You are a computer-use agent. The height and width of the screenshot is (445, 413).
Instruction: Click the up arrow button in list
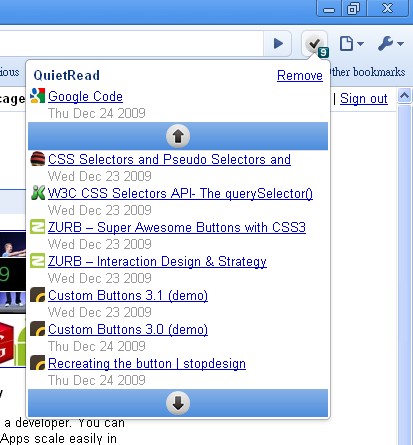click(x=178, y=136)
